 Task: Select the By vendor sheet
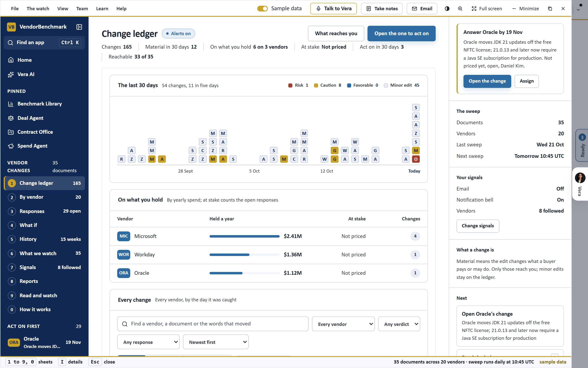pos(44,197)
